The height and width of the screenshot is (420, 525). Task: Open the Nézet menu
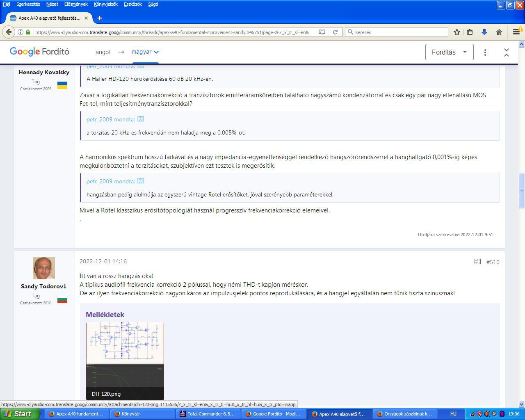click(52, 4)
